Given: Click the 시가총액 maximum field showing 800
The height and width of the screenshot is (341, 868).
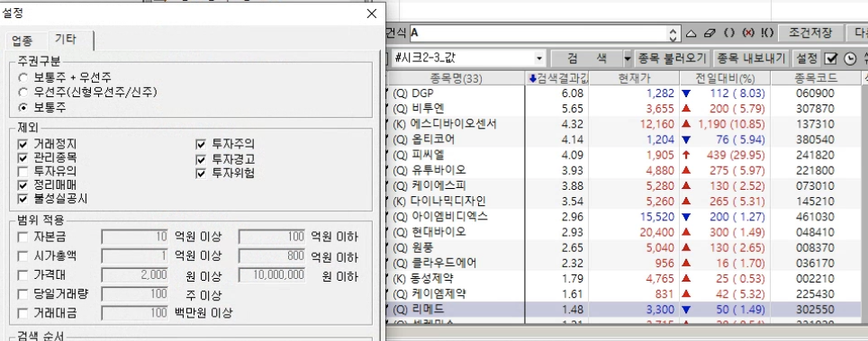Looking at the screenshot, I should pyautogui.click(x=272, y=256).
